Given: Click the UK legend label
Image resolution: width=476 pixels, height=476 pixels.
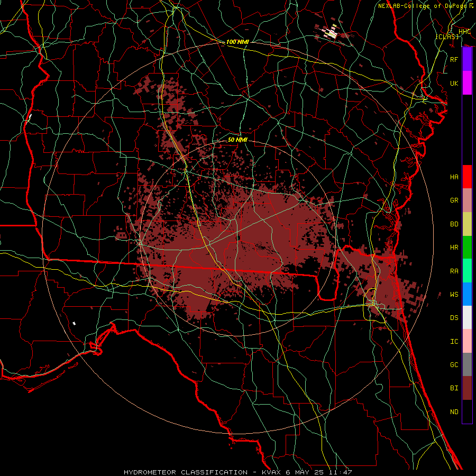Looking at the screenshot, I should (454, 83).
